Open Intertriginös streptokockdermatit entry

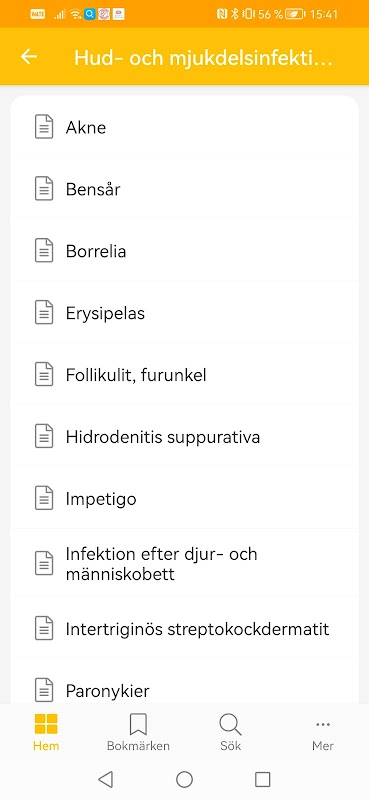tap(184, 629)
